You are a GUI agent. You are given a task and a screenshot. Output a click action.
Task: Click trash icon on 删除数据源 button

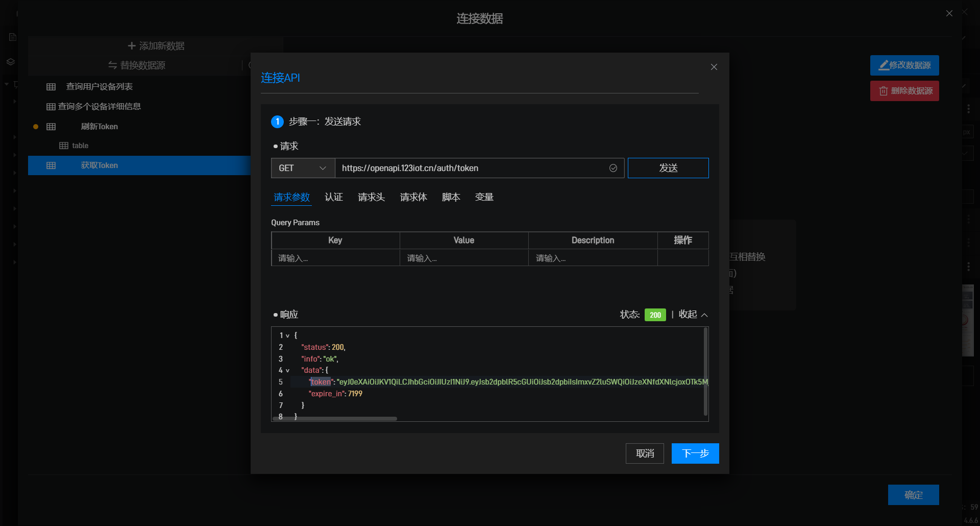(x=883, y=91)
